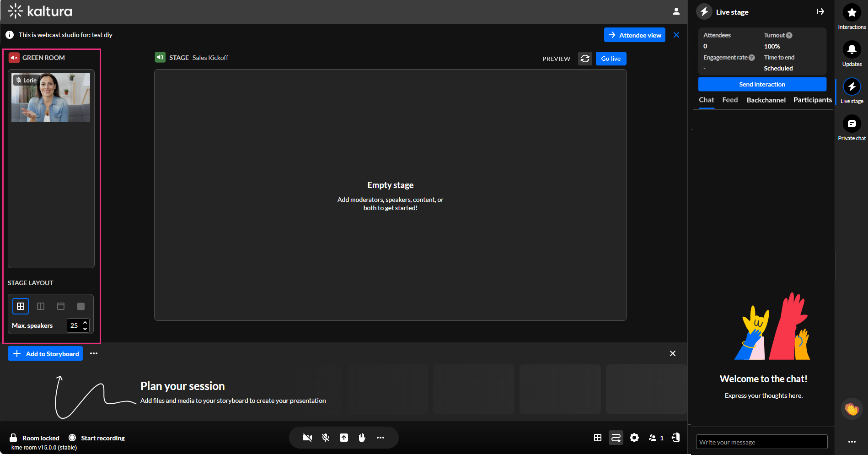This screenshot has height=455, width=868.
Task: Click the kme-room v15.0.0 version text
Action: [44, 448]
